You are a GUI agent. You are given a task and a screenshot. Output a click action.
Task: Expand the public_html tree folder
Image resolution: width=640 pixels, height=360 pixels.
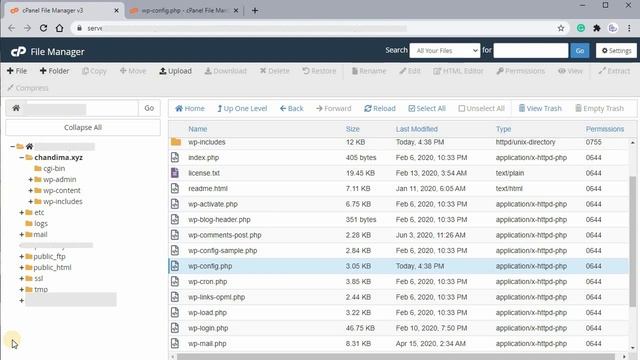pyautogui.click(x=22, y=267)
